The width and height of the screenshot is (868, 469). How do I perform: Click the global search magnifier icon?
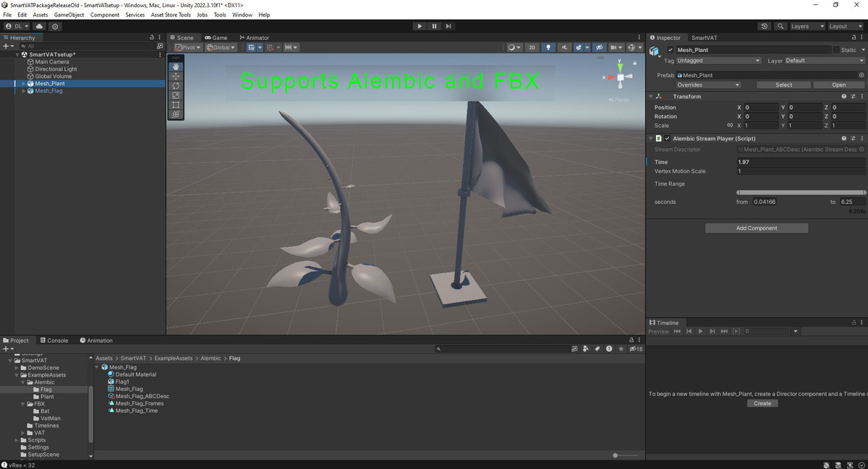(780, 26)
